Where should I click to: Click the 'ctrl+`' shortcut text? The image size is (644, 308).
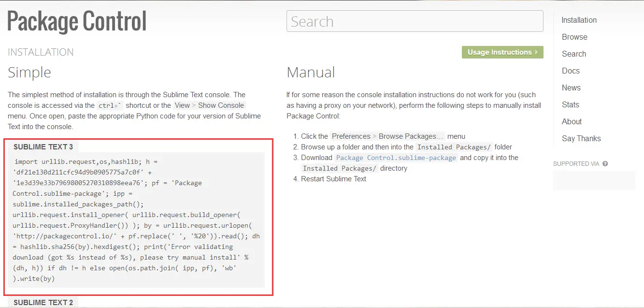[110, 105]
